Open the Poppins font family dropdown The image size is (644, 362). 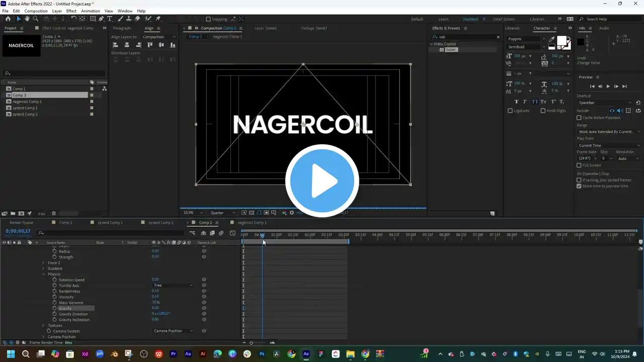point(526,39)
